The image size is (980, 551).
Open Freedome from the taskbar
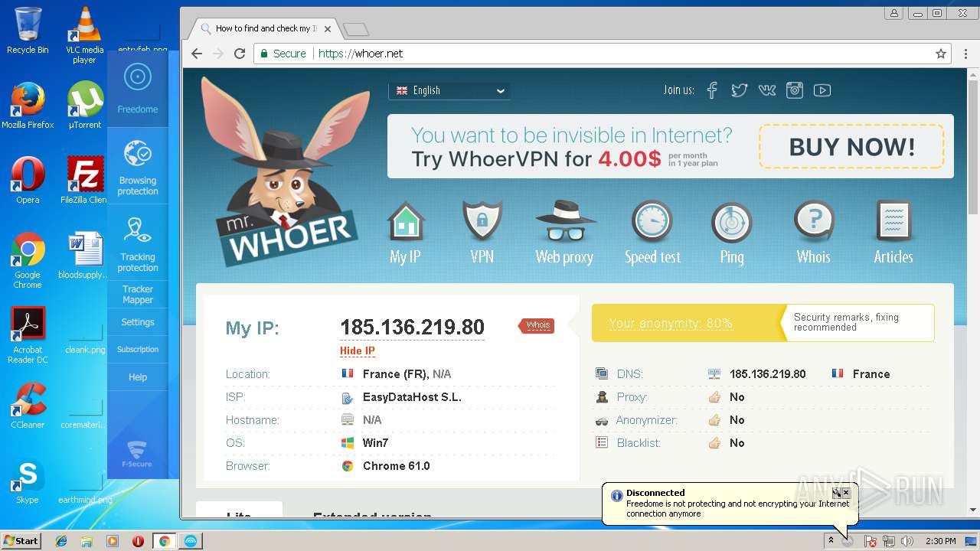(191, 541)
